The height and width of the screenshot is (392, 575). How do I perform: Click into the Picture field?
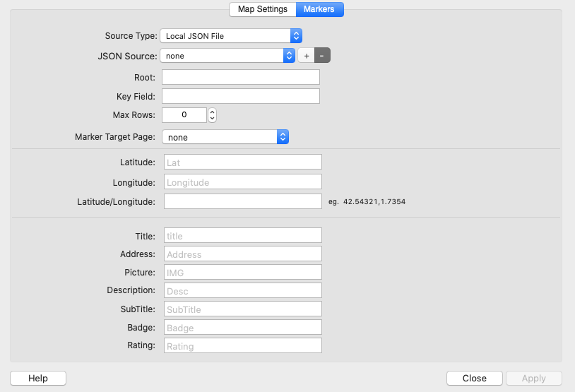(242, 272)
